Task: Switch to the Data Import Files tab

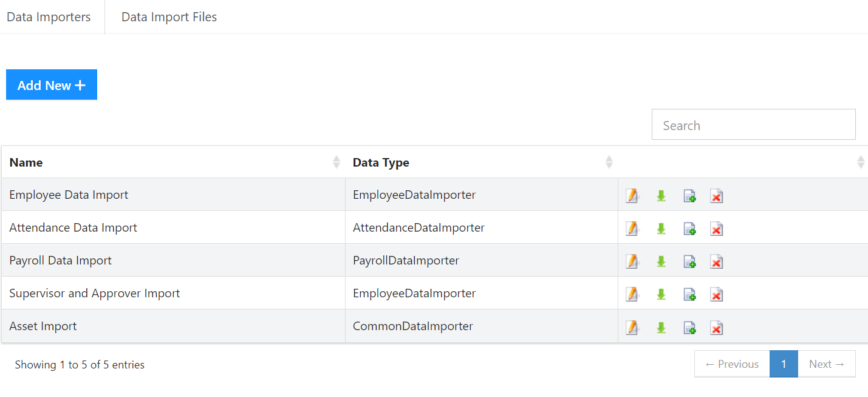Action: (x=169, y=16)
